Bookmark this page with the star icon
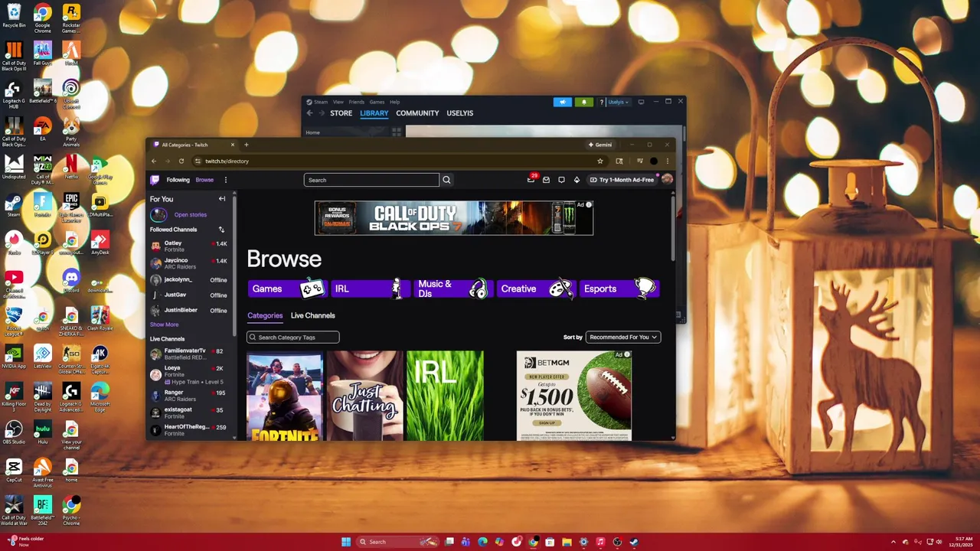This screenshot has width=980, height=551. click(x=600, y=161)
